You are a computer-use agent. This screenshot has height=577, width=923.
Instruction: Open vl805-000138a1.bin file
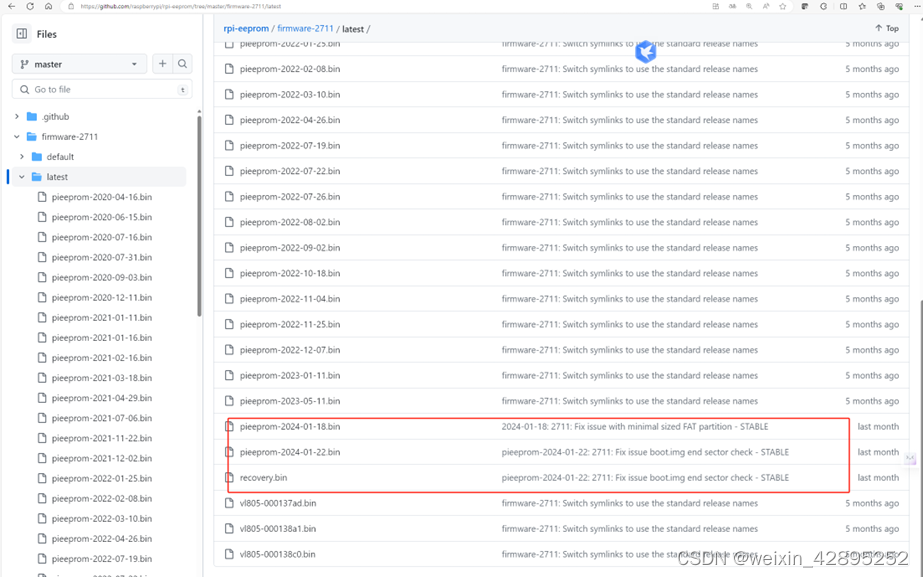[278, 529]
